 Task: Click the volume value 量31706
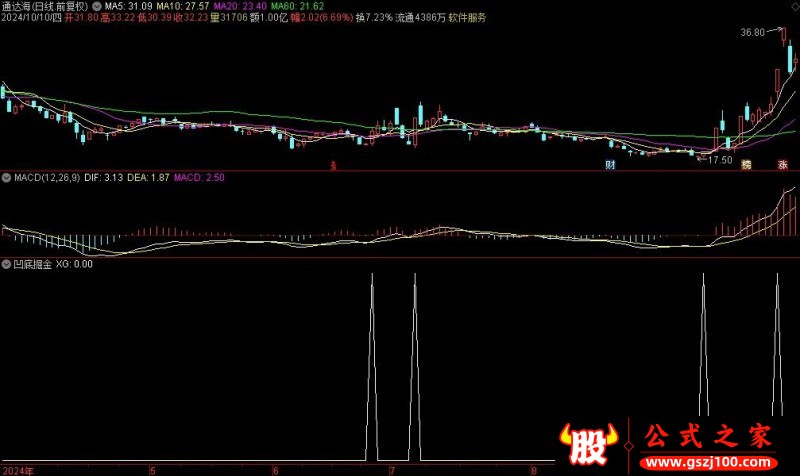point(229,18)
